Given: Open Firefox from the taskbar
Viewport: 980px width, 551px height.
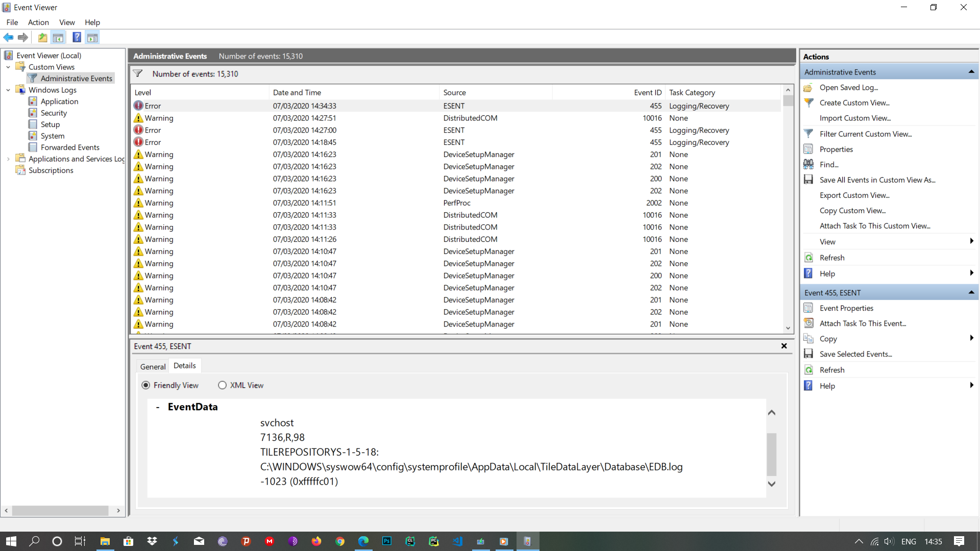Looking at the screenshot, I should [316, 541].
